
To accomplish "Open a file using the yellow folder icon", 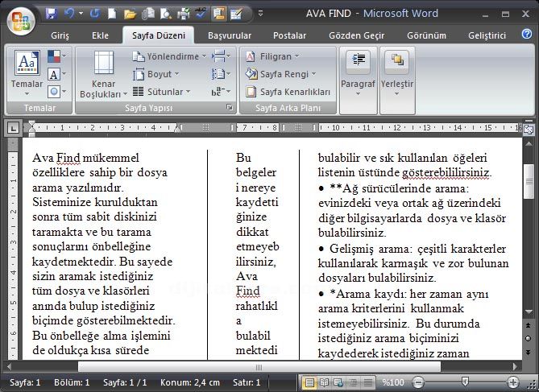I will (x=130, y=14).
